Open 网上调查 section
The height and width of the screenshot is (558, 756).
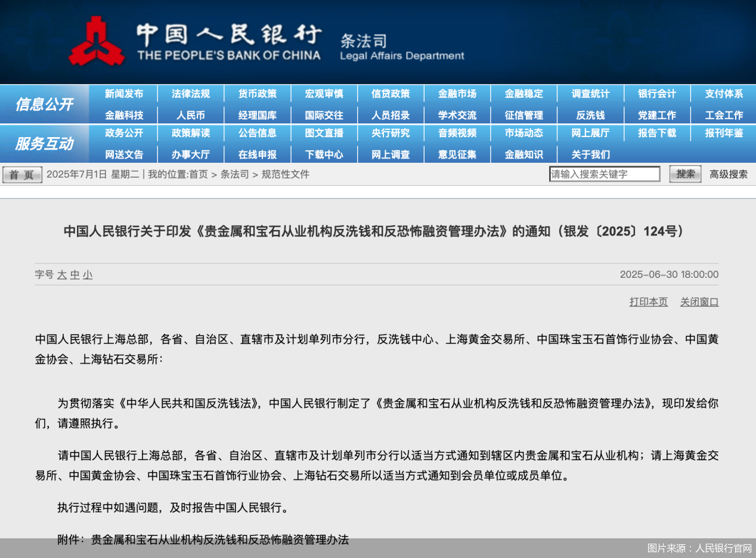(391, 154)
